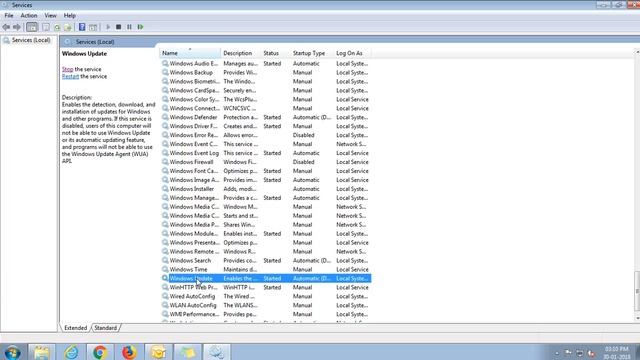Select Services (Local) in the console tree

click(31, 40)
